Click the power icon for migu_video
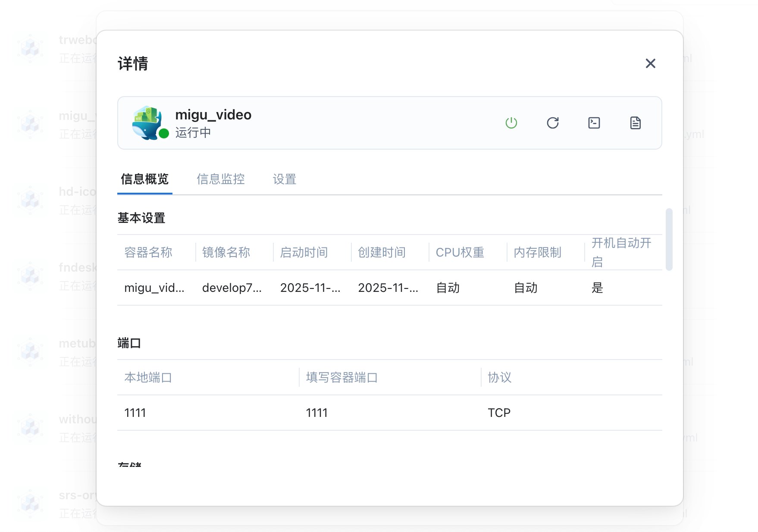 pos(511,123)
